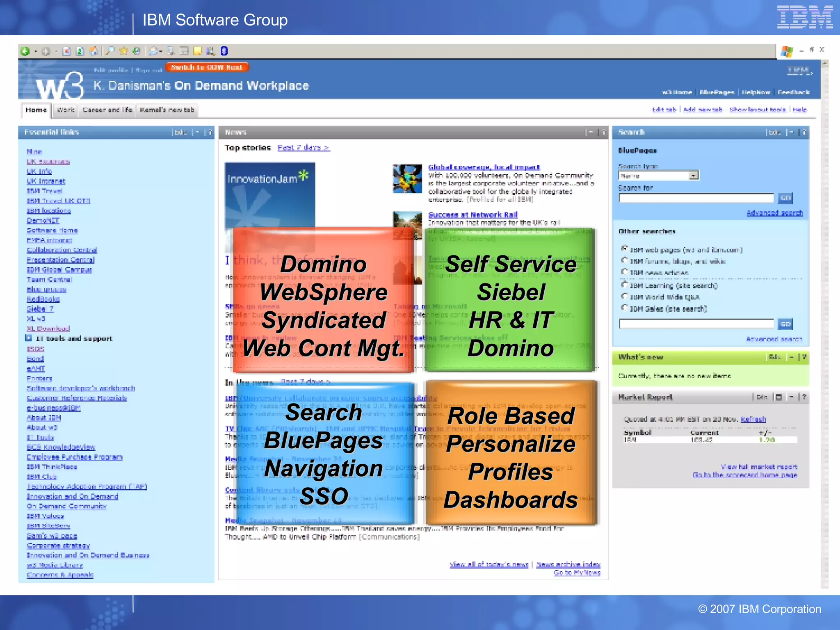Maximize the Market Report portlet
The width and height of the screenshot is (840, 630).
point(778,397)
